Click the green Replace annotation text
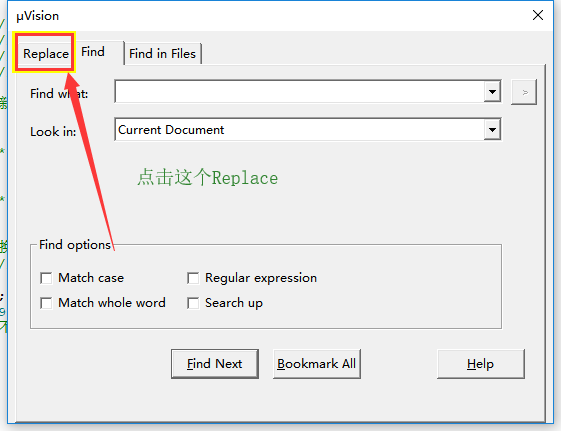 [x=208, y=177]
